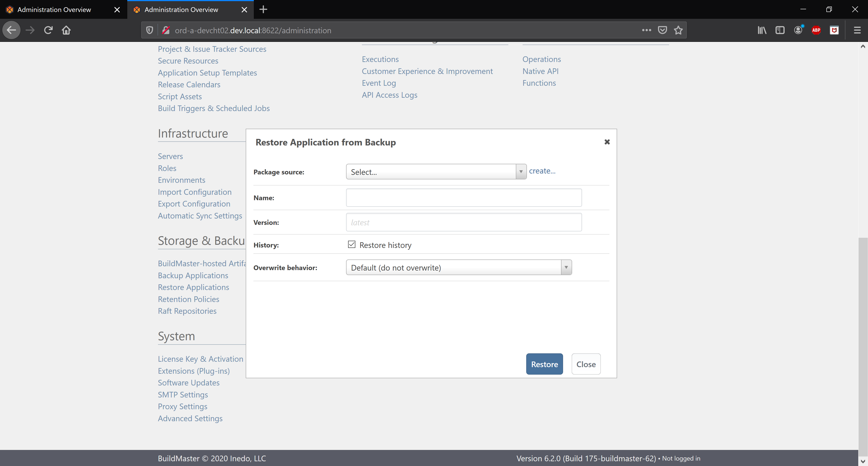
Task: Open Raft Repositories link
Action: coord(187,311)
